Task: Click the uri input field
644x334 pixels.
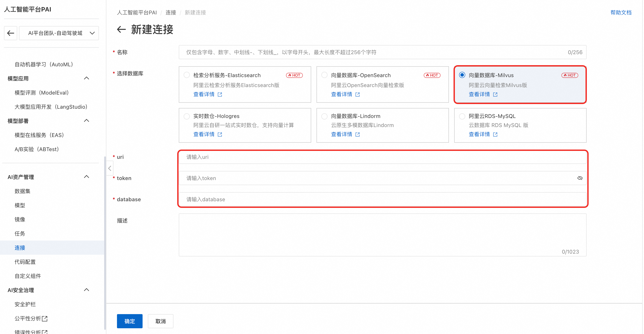Action: 382,157
